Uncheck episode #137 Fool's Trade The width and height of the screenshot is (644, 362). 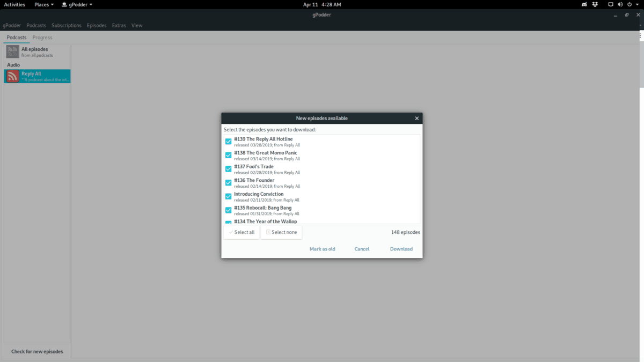(x=229, y=169)
